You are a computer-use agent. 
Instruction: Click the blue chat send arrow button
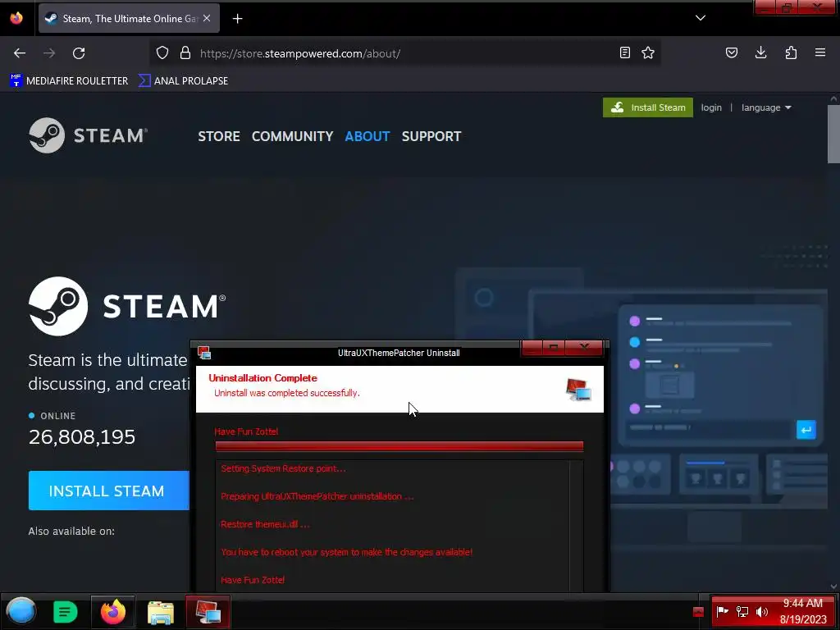806,430
